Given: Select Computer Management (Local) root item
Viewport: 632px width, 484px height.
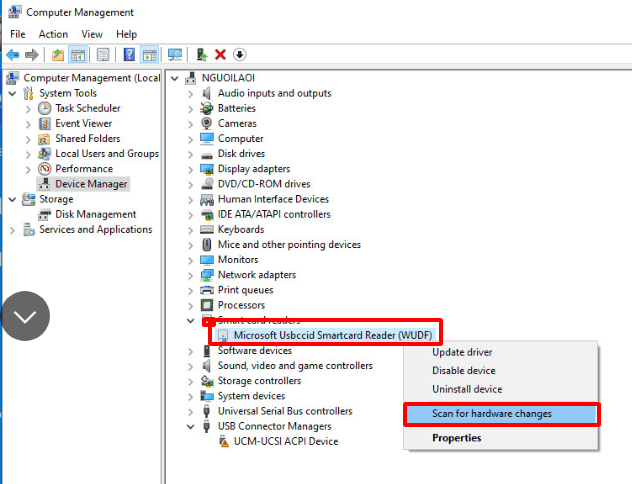Looking at the screenshot, I should [x=92, y=78].
